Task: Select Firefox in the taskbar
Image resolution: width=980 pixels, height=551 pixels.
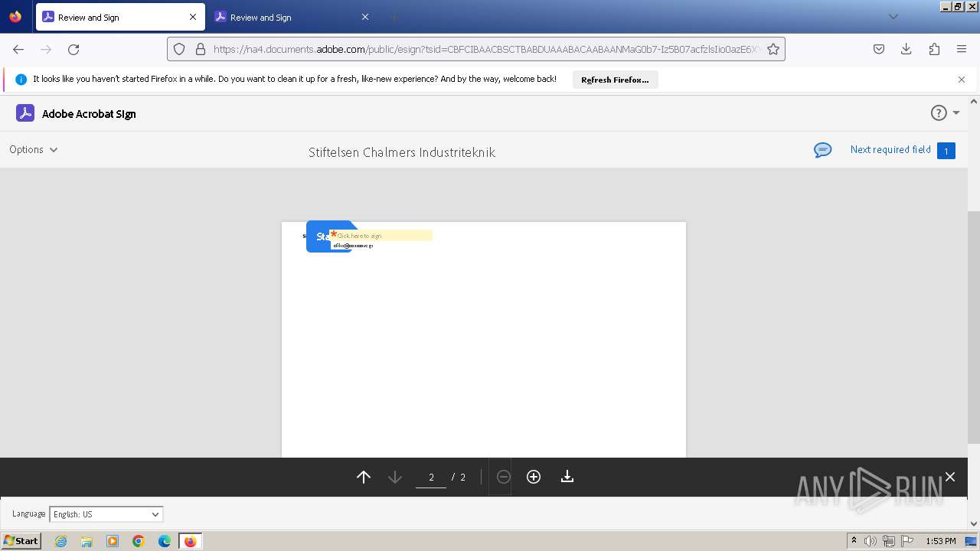Action: click(x=191, y=541)
